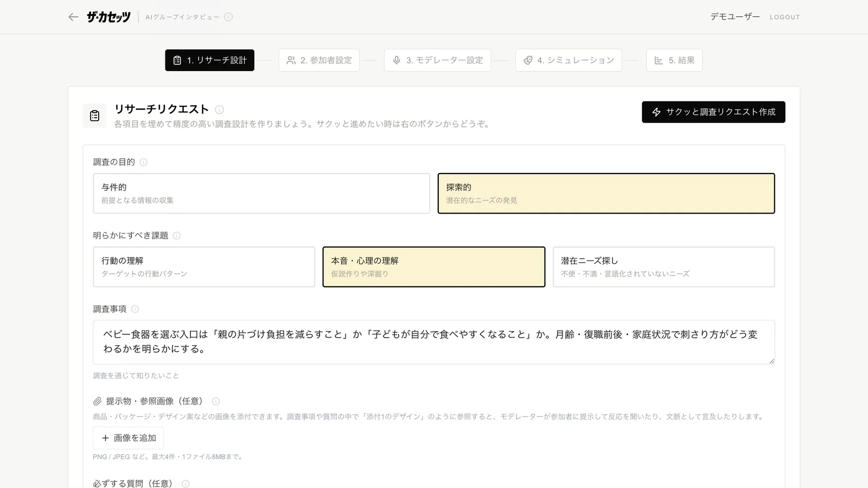The width and height of the screenshot is (868, 488).
Task: Show info icon next to 調査の目的
Action: coord(143,162)
